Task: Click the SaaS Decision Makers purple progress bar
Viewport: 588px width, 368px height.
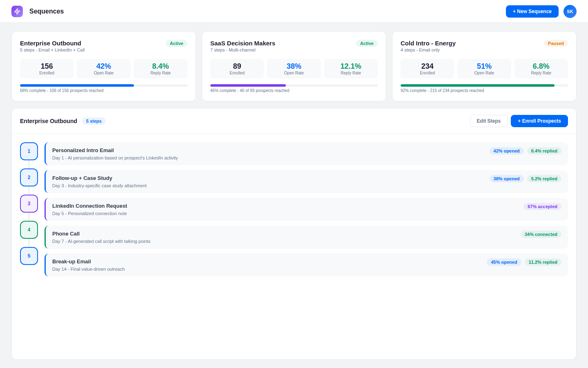Action: pyautogui.click(x=294, y=85)
